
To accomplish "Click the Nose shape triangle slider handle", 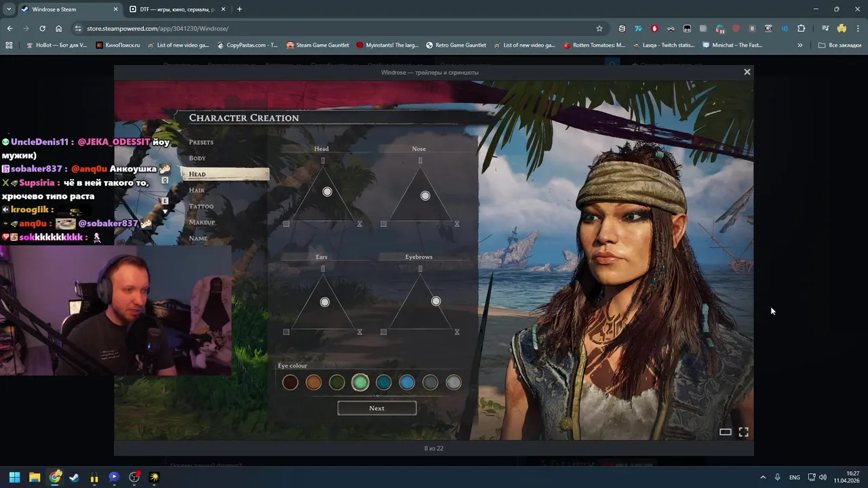I will tap(425, 196).
